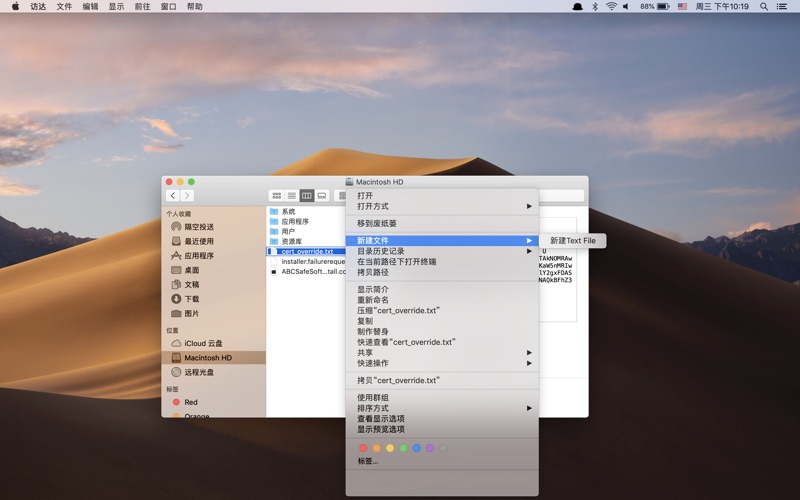Select 在当前路径下打开终端 menu item
Screen dimensions: 800x500
point(396,262)
